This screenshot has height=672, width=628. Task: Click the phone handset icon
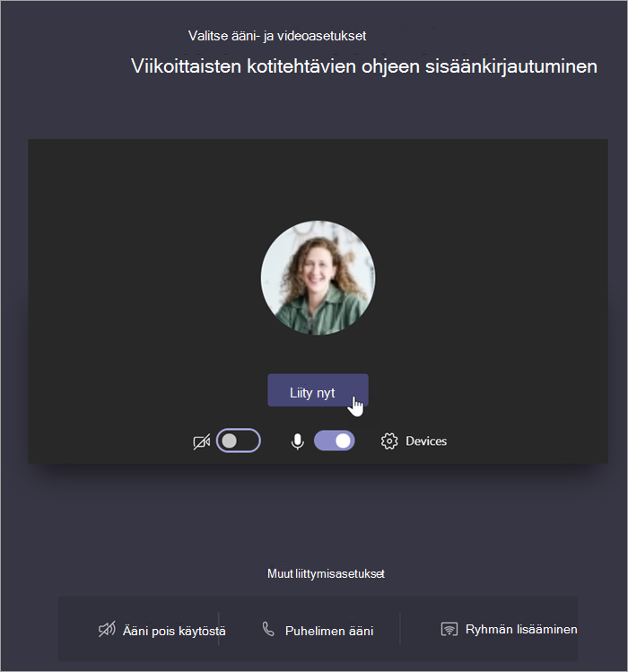tap(268, 629)
